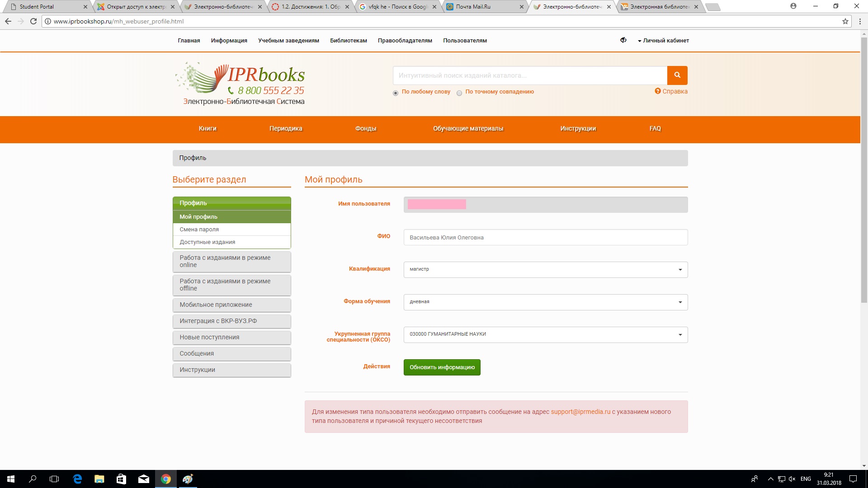The width and height of the screenshot is (868, 488).
Task: Open Microsoft Edge from the taskbar
Action: click(x=77, y=479)
